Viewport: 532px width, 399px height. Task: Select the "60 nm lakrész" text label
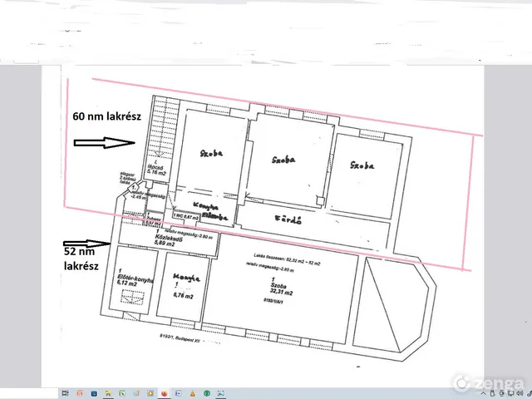pyautogui.click(x=109, y=116)
